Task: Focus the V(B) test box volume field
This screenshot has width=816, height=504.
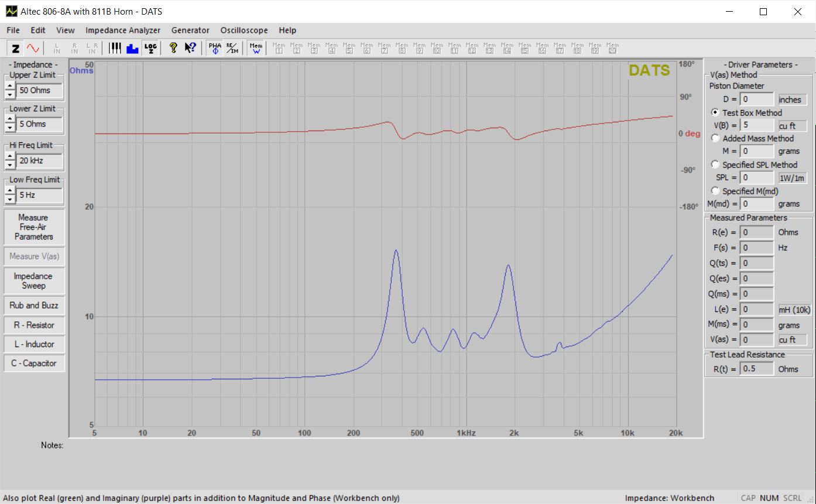Action: click(x=757, y=125)
